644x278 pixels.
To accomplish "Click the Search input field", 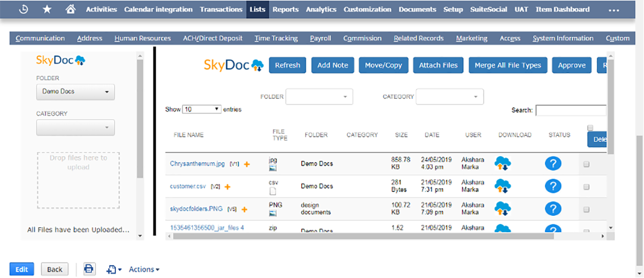I will click(x=571, y=110).
